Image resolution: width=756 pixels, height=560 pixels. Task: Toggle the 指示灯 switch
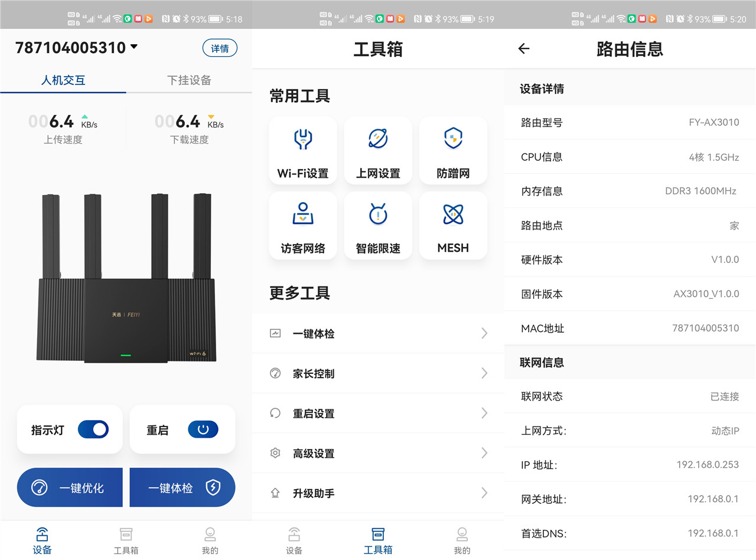tap(93, 429)
